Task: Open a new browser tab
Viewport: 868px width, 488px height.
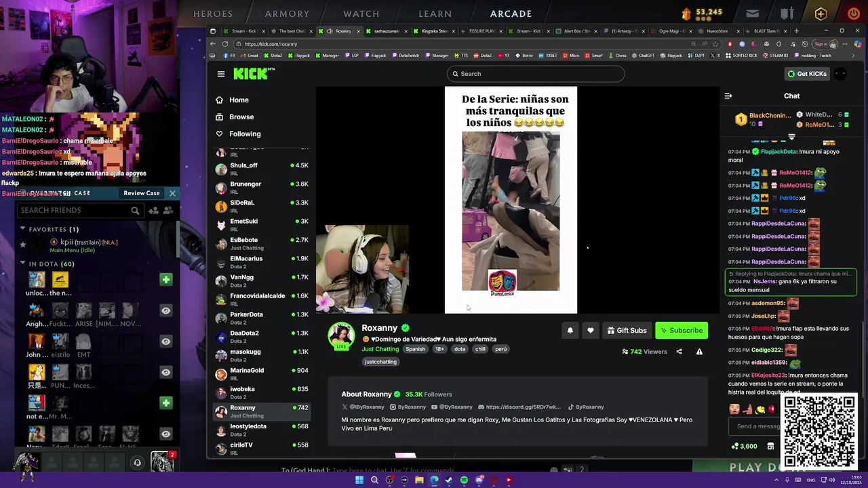Action: pos(796,31)
